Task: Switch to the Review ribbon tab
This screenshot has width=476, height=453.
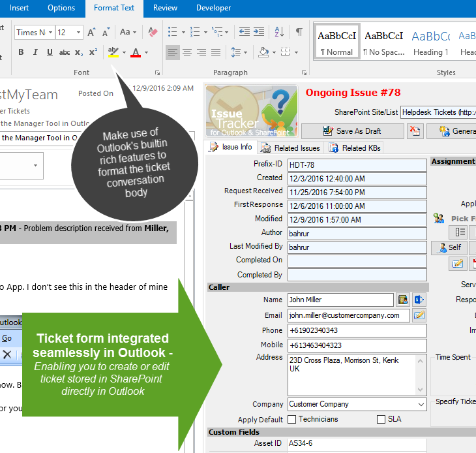Action: pos(165,8)
